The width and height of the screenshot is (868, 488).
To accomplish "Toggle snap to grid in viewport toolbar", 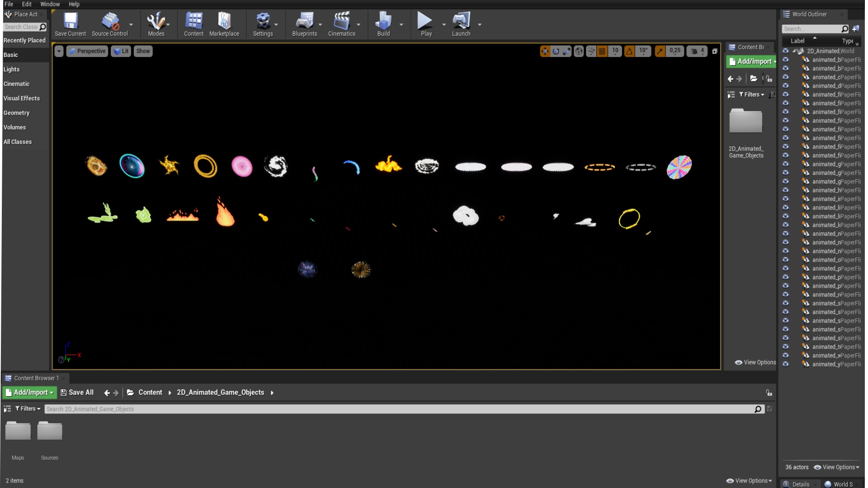I will pos(601,52).
